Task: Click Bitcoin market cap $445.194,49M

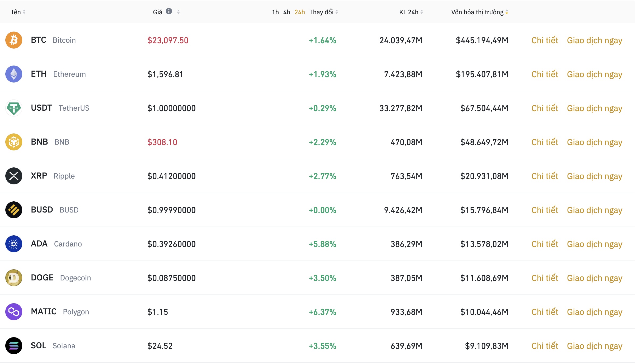Action: [482, 40]
